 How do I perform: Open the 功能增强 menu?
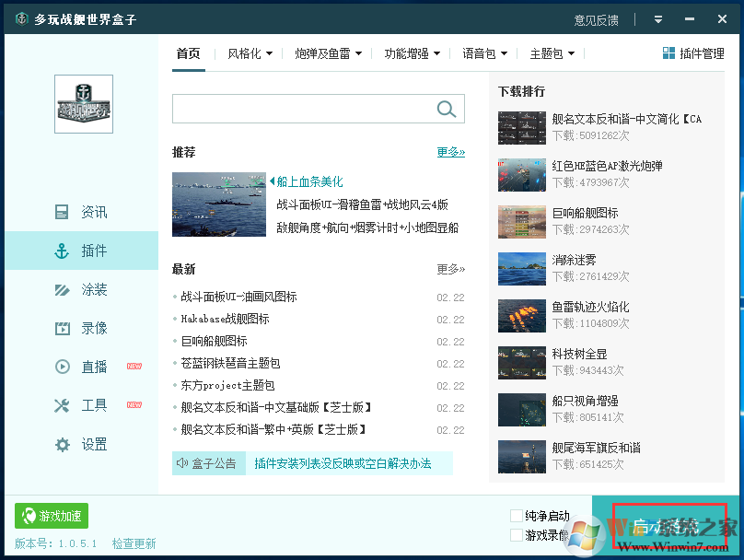407,52
